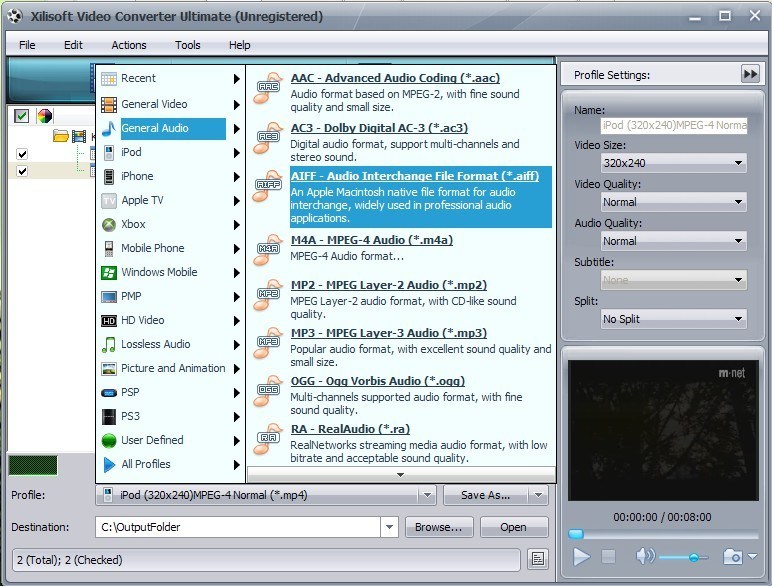Uncheck the first file row checkbox
Screen dimensions: 772x586
(x=22, y=154)
